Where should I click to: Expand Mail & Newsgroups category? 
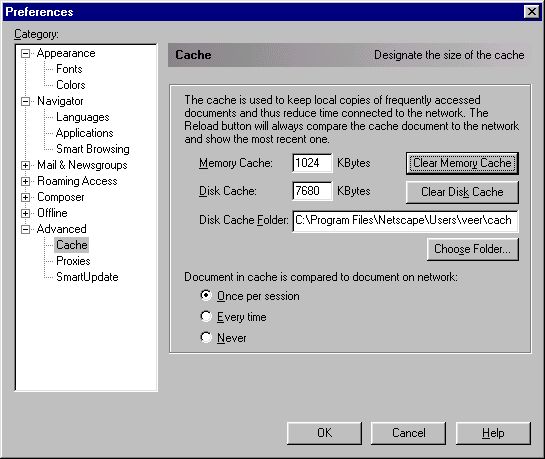click(x=25, y=165)
